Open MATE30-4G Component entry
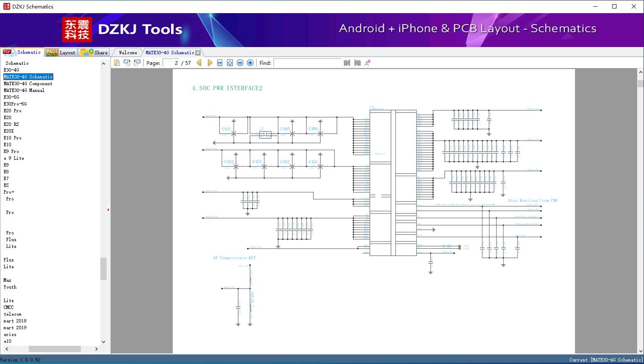Screen dimensions: 644x364 [x=28, y=83]
